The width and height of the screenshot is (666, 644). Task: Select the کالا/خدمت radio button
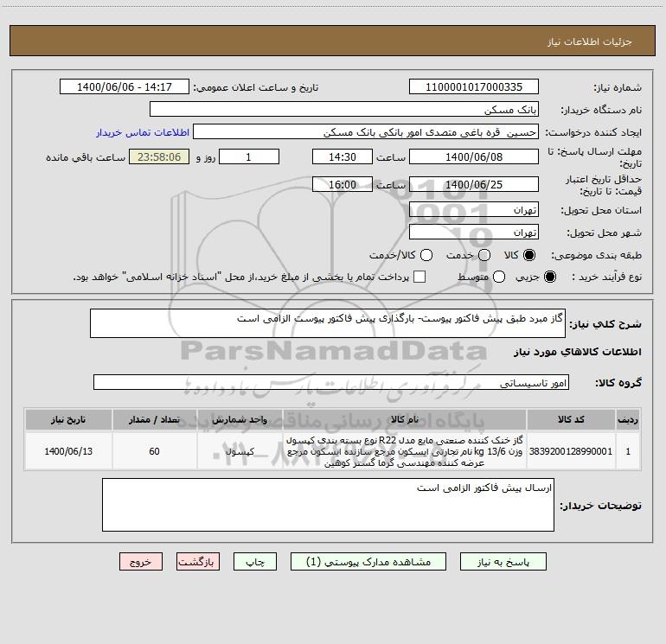click(x=426, y=255)
